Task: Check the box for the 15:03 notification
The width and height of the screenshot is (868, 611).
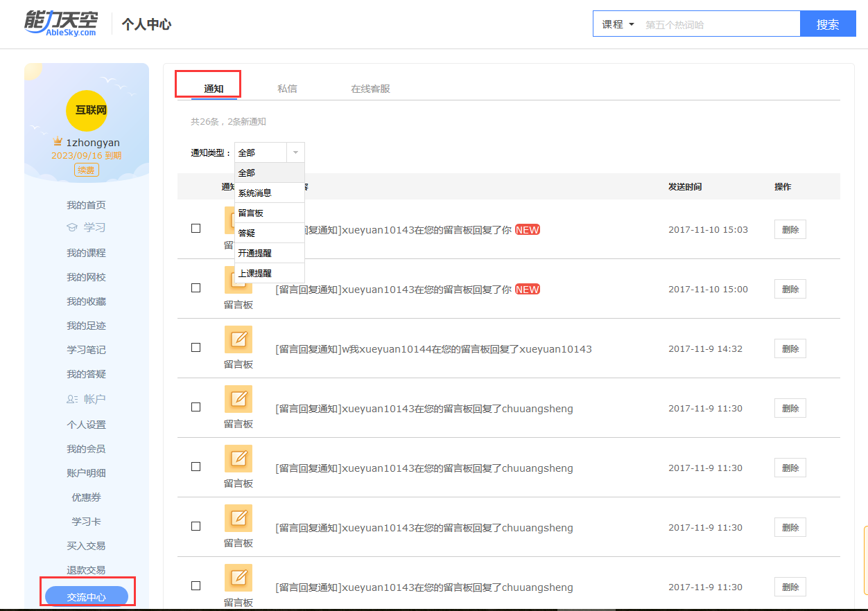Action: pyautogui.click(x=196, y=229)
